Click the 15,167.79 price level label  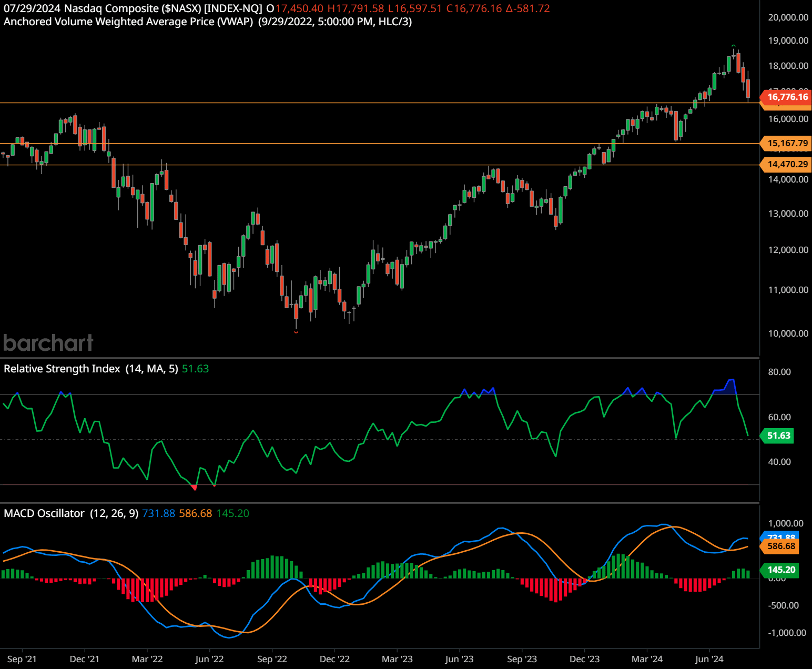[787, 143]
